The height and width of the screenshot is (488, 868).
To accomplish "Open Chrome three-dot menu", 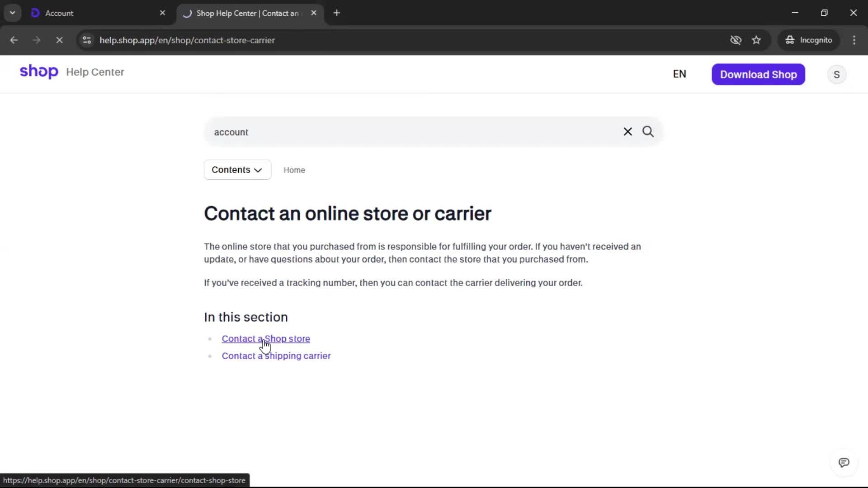I will click(x=854, y=40).
